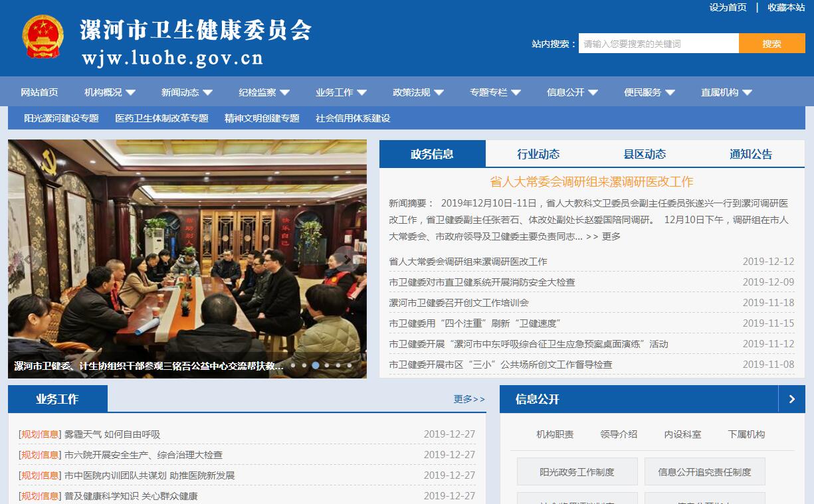Click the meeting photo carousel image
The width and height of the screenshot is (814, 504).
[187, 259]
